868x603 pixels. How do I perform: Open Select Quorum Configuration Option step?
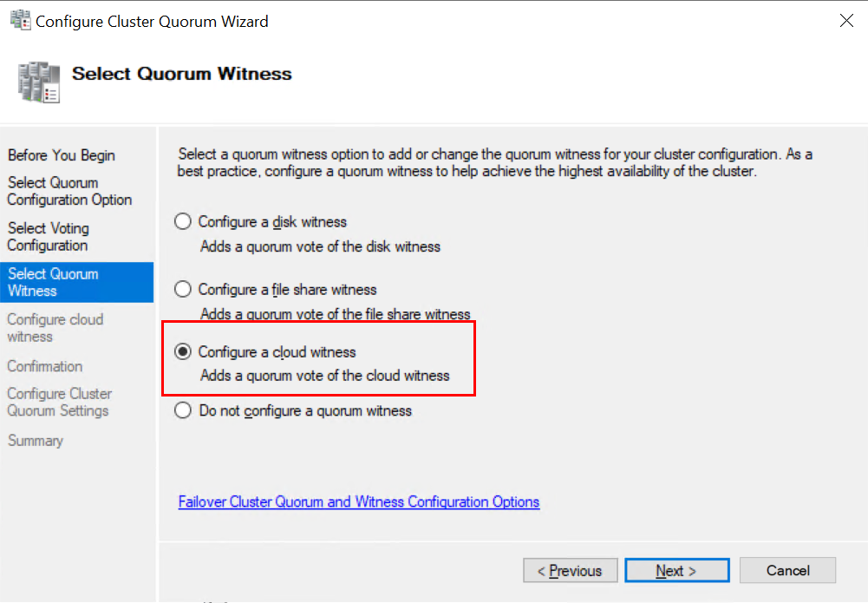point(69,191)
